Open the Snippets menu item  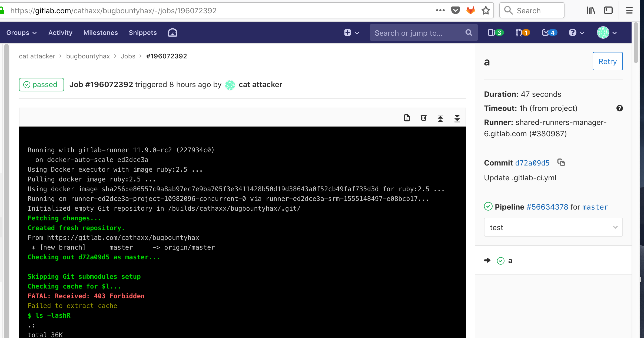tap(142, 33)
